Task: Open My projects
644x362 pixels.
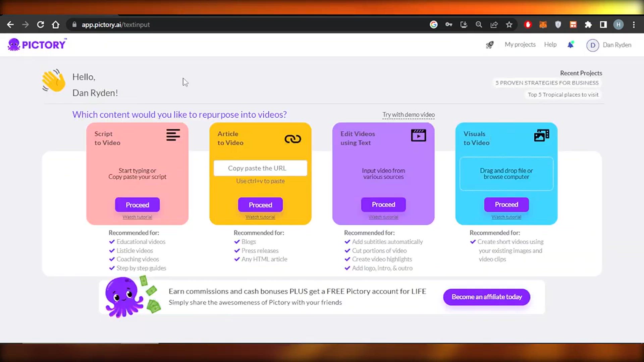Action: [520, 45]
